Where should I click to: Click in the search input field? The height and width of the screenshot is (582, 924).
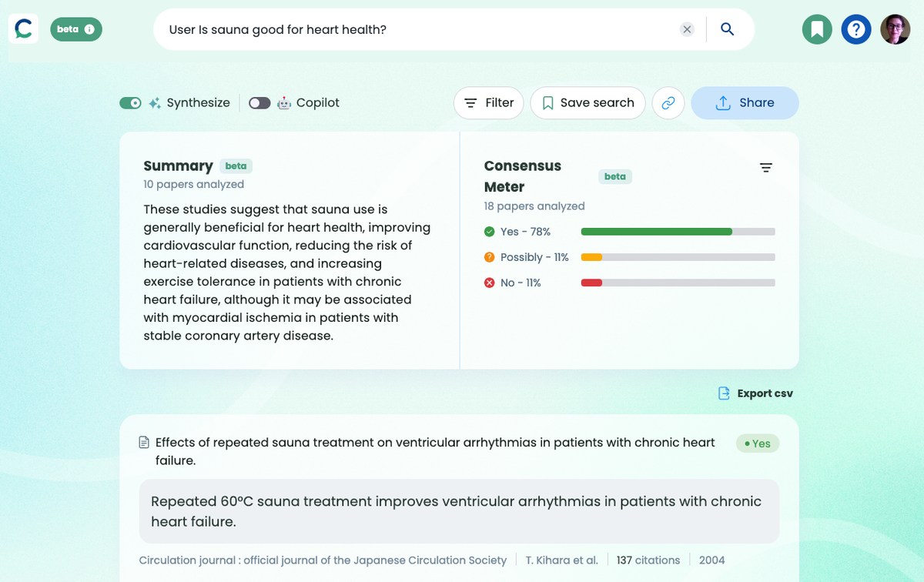pyautogui.click(x=416, y=29)
